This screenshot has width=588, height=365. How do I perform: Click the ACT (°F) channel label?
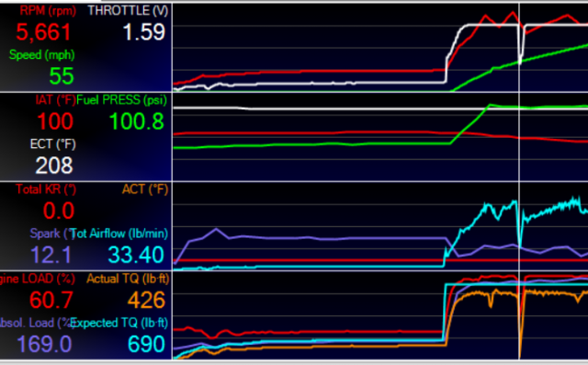coord(145,189)
